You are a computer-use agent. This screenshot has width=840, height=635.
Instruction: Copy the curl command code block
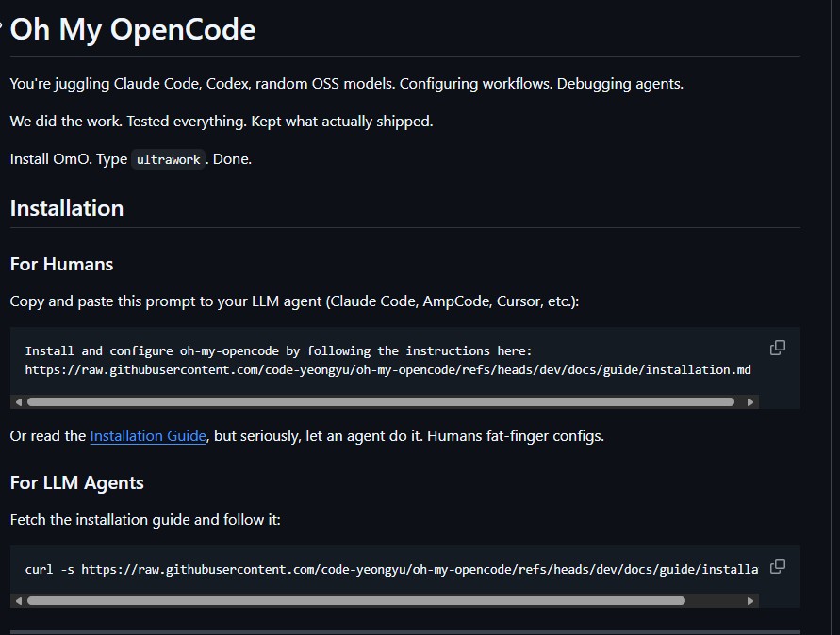(x=777, y=566)
